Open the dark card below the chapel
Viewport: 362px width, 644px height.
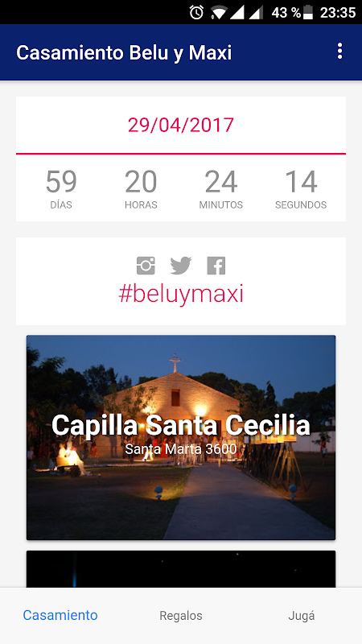click(181, 569)
